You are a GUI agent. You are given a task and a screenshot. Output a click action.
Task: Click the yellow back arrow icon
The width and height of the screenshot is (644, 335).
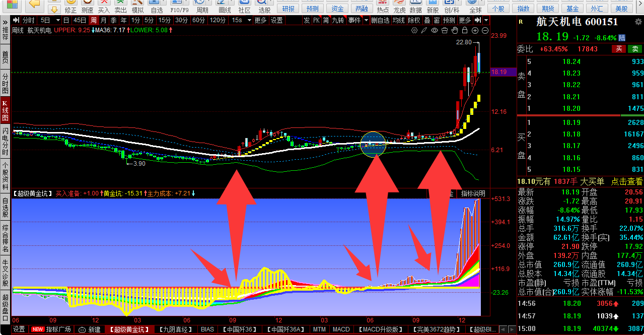click(34, 4)
